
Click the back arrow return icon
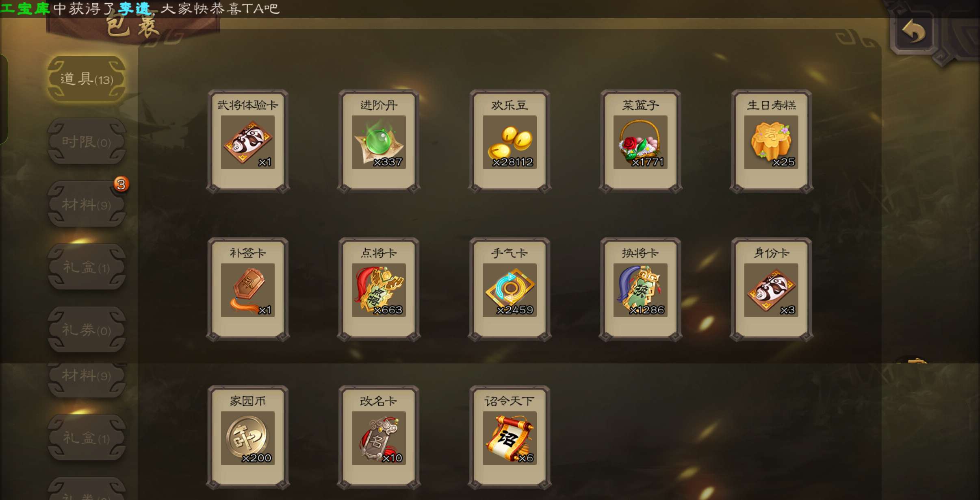pos(914,32)
